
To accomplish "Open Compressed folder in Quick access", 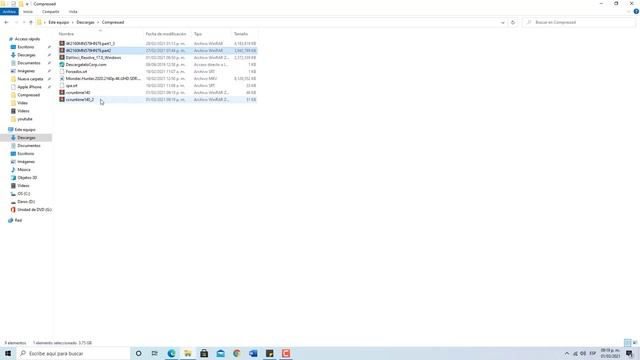I will tap(28, 95).
